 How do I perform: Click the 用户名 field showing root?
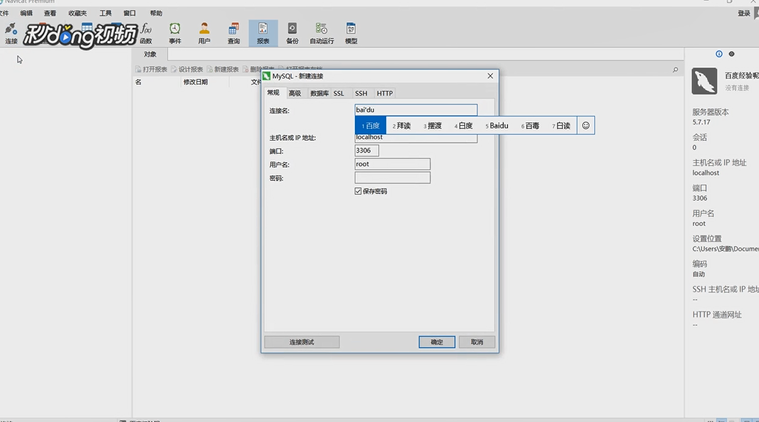click(x=392, y=164)
